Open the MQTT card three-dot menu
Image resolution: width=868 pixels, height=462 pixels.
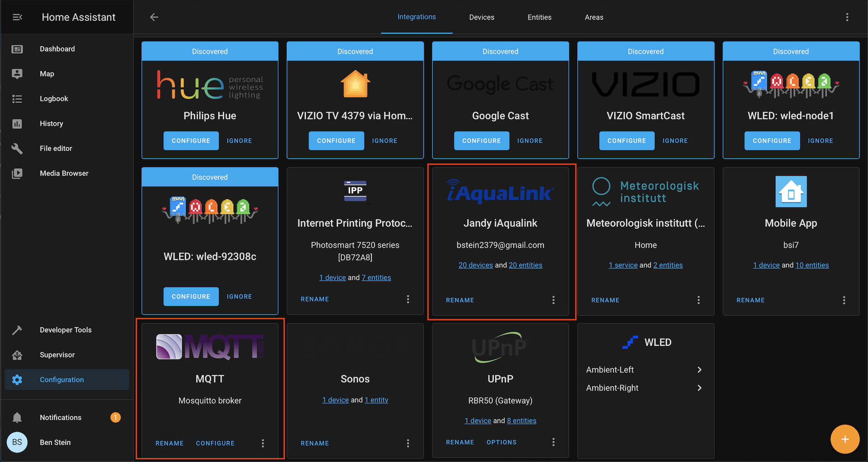point(263,443)
